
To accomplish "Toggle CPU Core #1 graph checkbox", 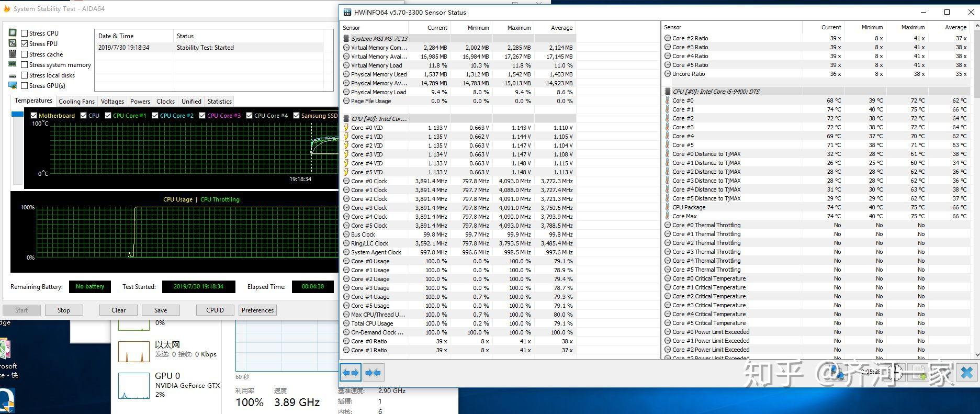I will tap(108, 116).
